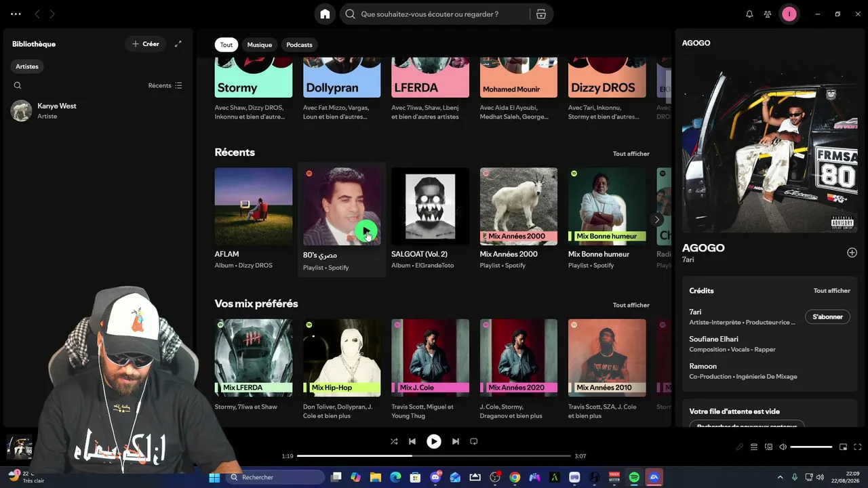Screen dimensions: 868x488
Task: Open Google Chrome from the taskbar
Action: (515, 478)
